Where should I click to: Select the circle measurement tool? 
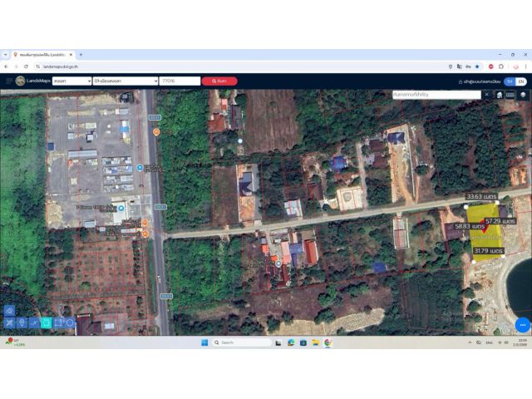[x=70, y=323]
